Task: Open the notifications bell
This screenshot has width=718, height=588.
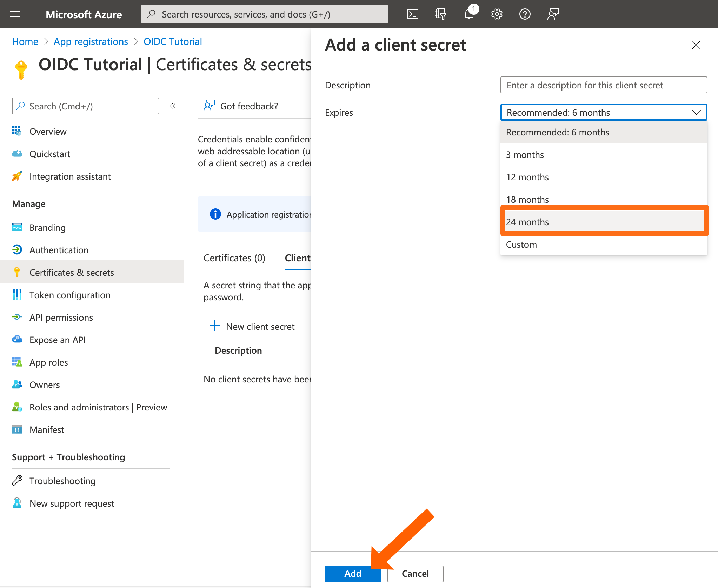Action: [x=469, y=14]
